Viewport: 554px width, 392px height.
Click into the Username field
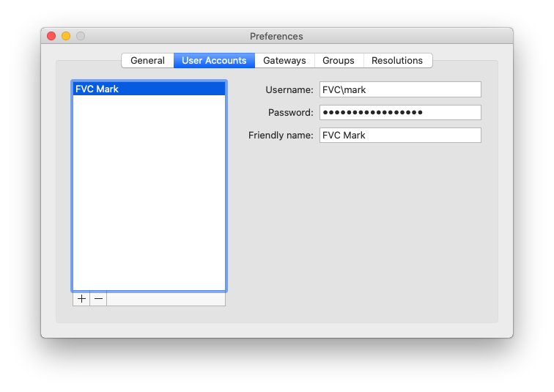pos(400,89)
